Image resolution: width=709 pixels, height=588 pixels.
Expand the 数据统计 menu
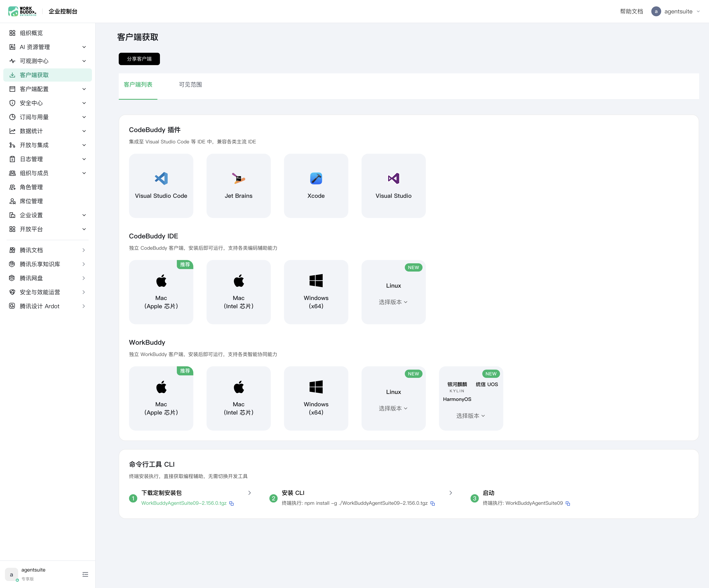47,131
